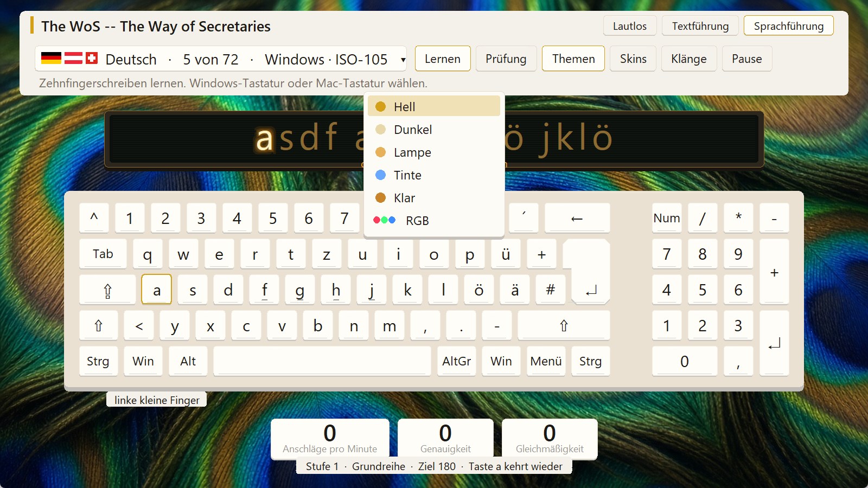The height and width of the screenshot is (488, 868).
Task: Click the pale Dunkel color dot
Action: [380, 129]
